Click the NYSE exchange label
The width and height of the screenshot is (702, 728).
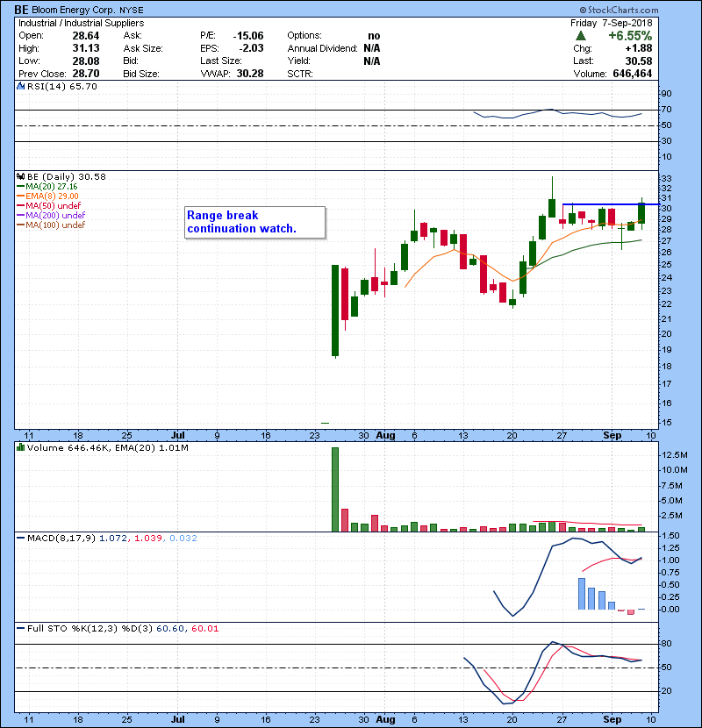tap(132, 11)
